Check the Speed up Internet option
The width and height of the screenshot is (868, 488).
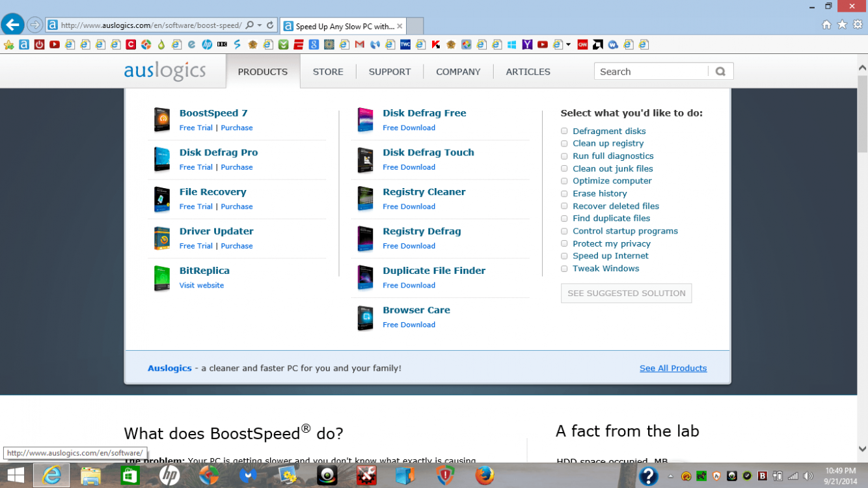(564, 256)
